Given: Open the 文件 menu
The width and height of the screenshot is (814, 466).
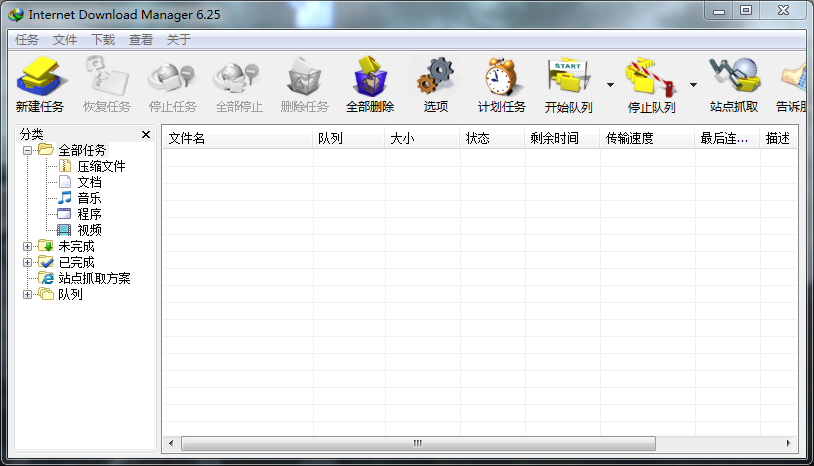Looking at the screenshot, I should click(65, 39).
